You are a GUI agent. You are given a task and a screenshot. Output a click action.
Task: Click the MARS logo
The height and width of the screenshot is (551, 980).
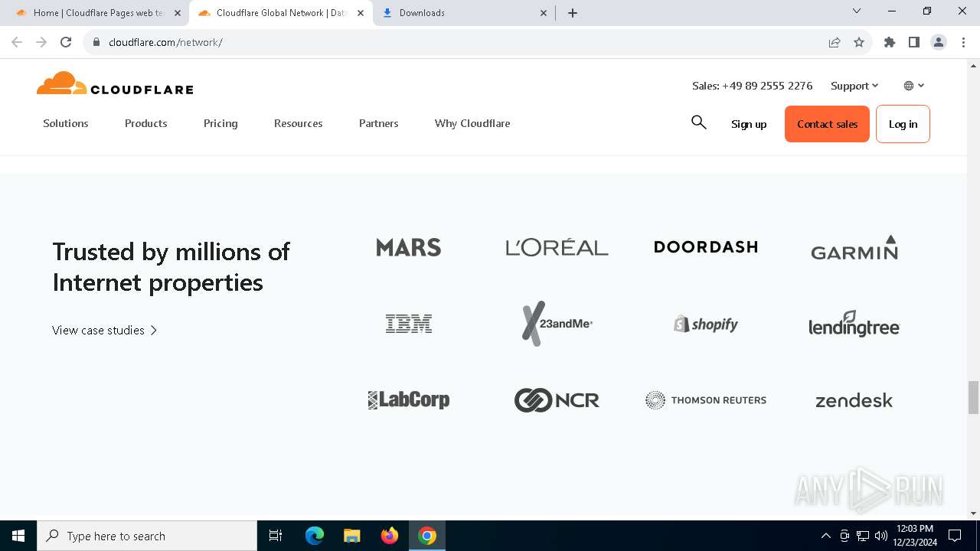click(x=409, y=247)
